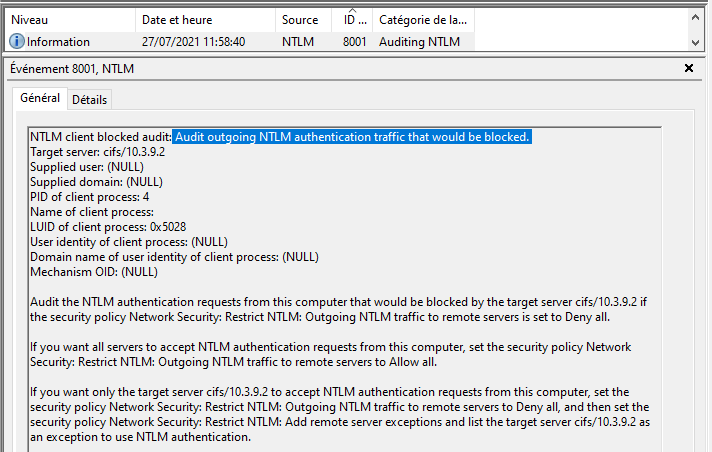The image size is (712, 452).
Task: Click the Catégorie de la... column header
Action: 423,20
